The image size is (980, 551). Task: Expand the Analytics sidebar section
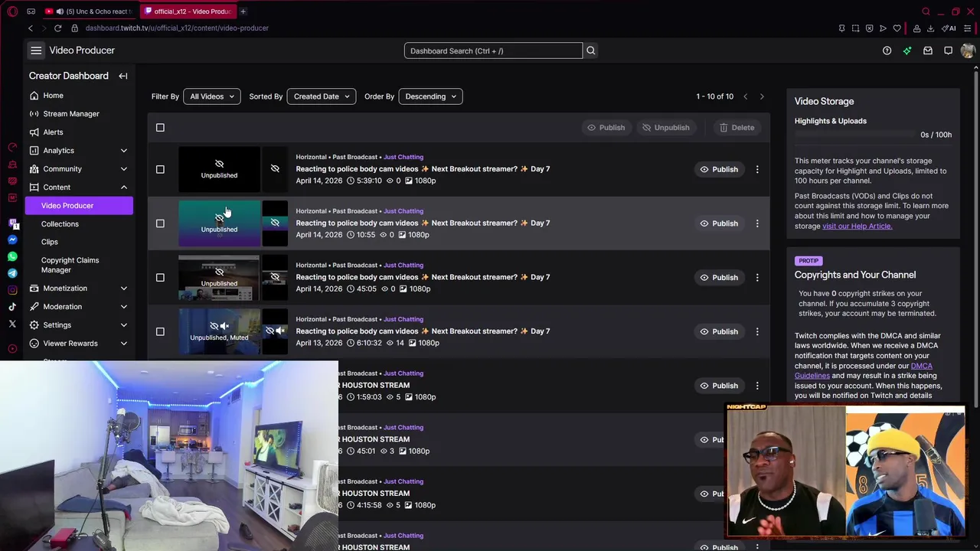point(79,151)
